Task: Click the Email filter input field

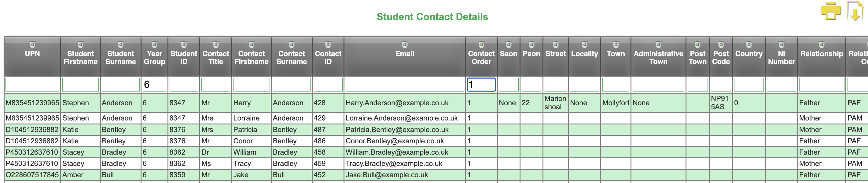Action: click(x=405, y=84)
